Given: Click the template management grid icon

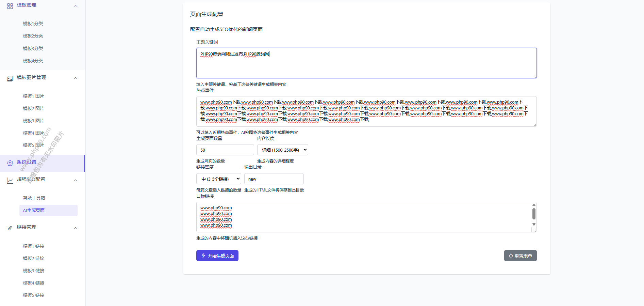Looking at the screenshot, I should click(10, 6).
